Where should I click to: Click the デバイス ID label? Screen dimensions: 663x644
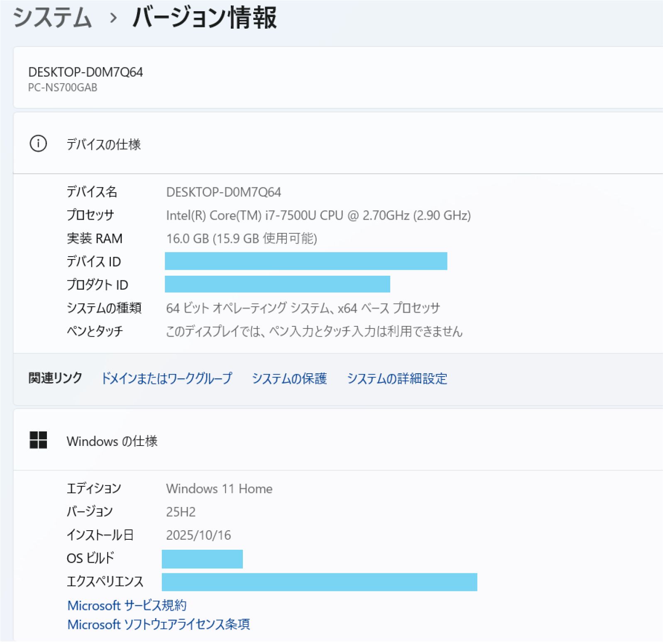tap(94, 262)
